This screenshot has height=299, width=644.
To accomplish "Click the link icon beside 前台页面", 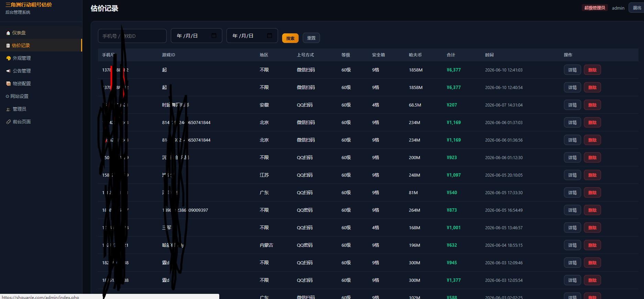I will [9, 122].
